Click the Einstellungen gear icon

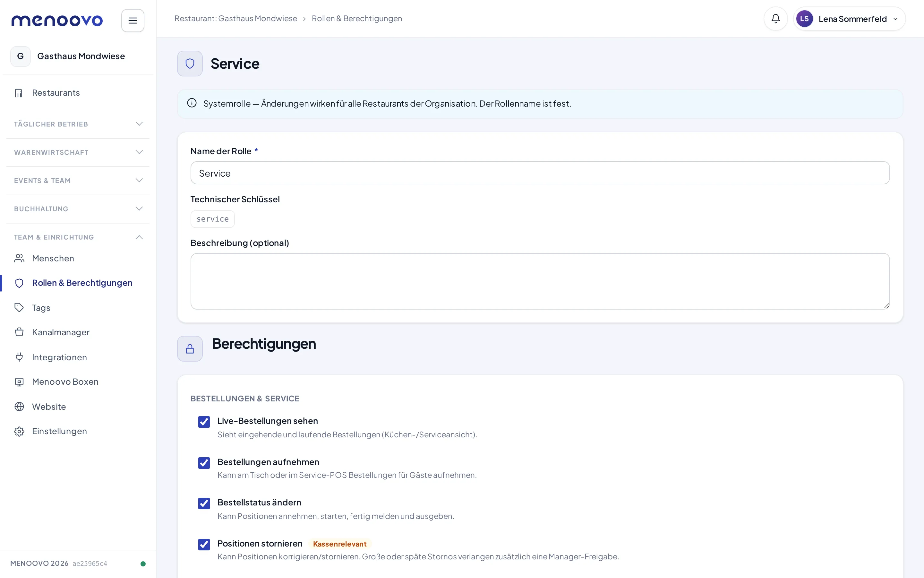19,431
